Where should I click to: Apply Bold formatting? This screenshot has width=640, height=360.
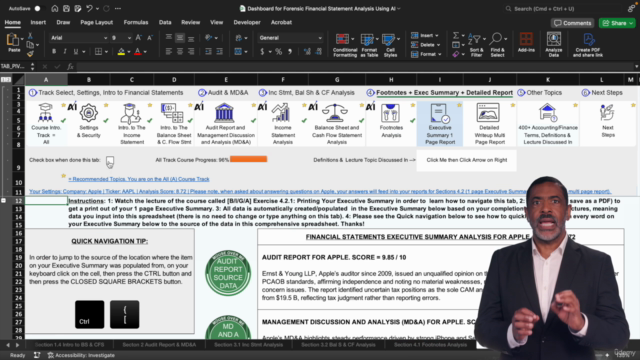pyautogui.click(x=54, y=51)
